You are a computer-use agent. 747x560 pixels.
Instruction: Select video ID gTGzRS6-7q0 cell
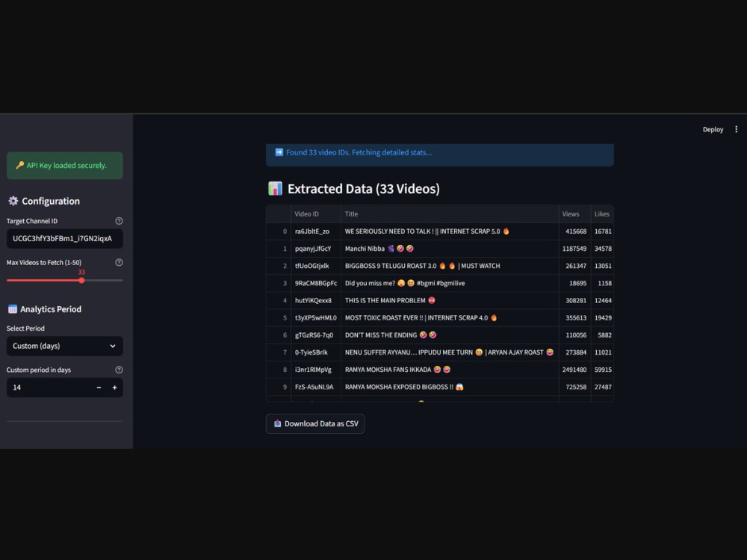(x=316, y=335)
